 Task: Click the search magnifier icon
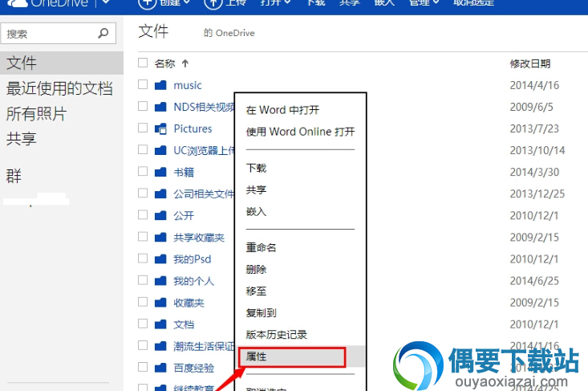103,34
